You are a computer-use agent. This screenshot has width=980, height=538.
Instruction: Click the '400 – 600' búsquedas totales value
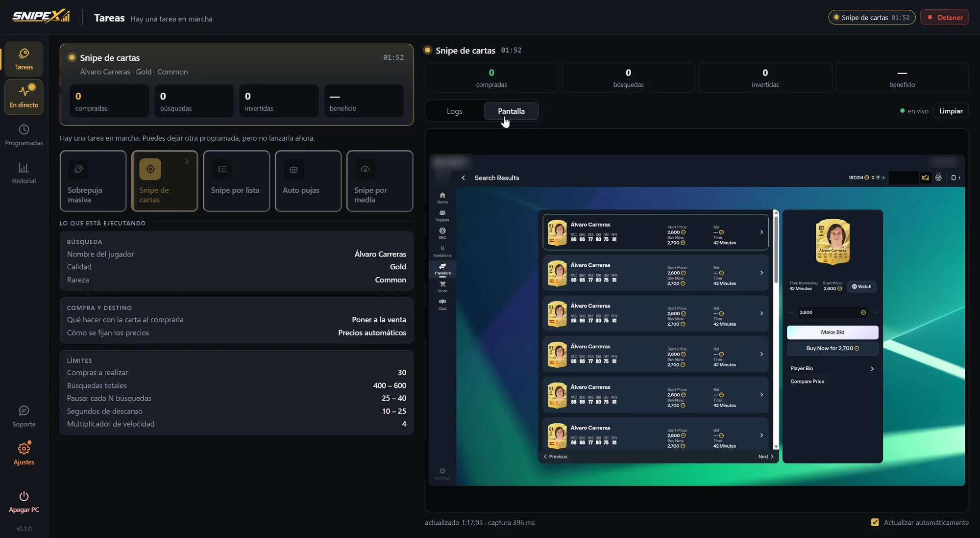(390, 386)
